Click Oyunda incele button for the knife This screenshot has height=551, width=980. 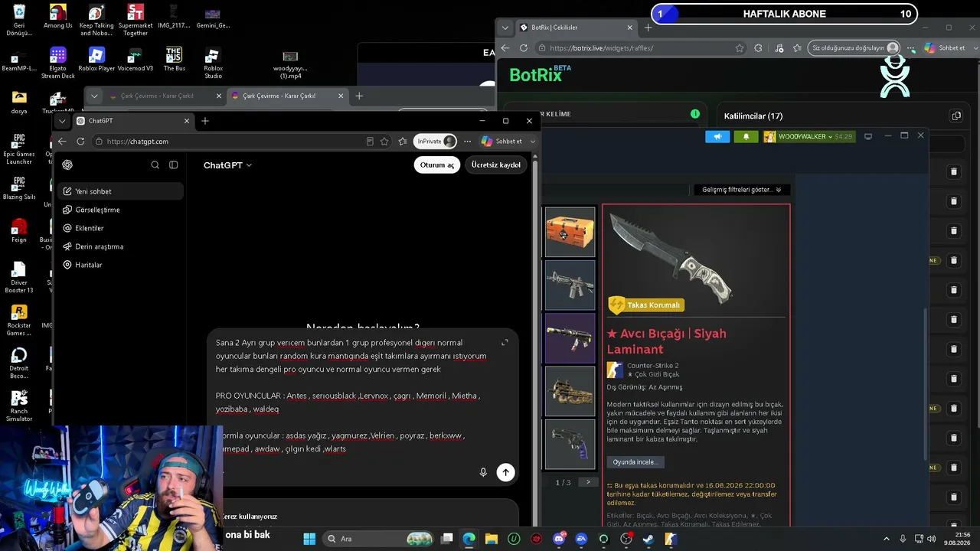click(635, 462)
